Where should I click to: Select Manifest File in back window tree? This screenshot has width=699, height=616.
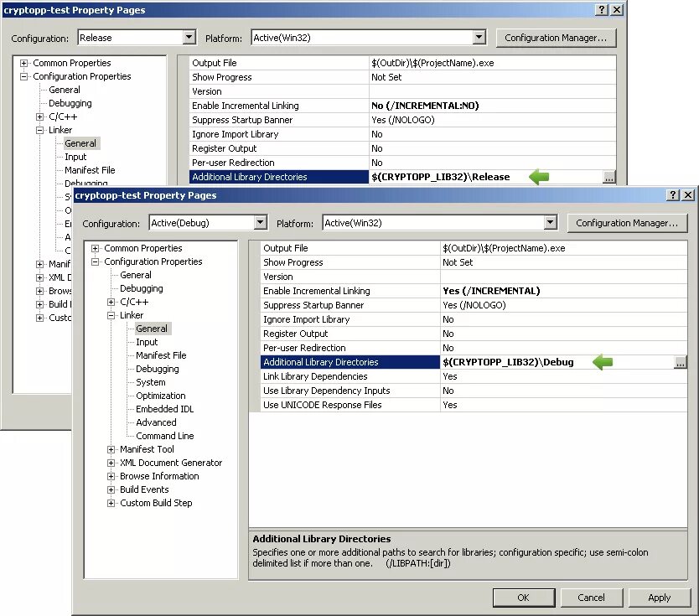click(x=90, y=170)
